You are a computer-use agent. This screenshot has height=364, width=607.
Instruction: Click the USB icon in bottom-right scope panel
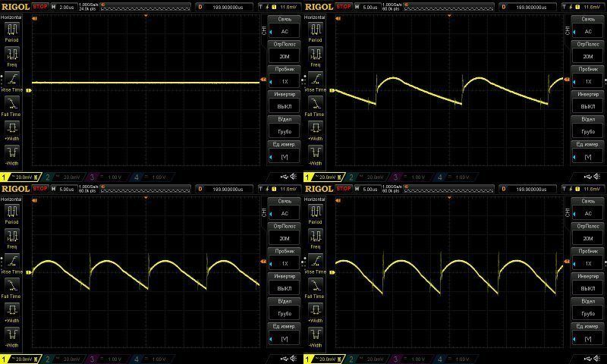pos(587,359)
